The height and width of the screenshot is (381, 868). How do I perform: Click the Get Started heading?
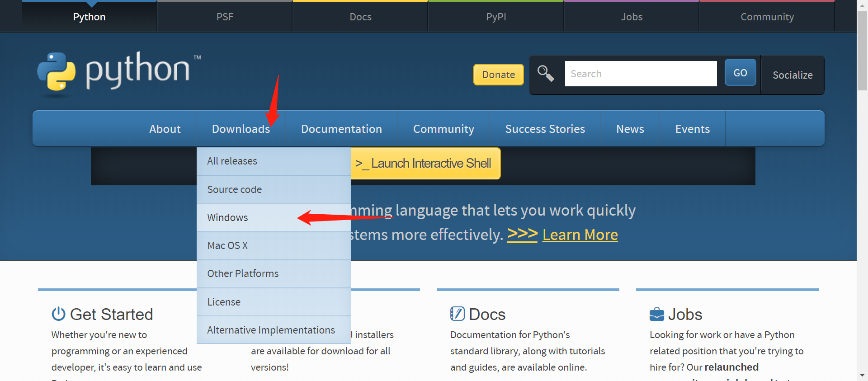111,314
